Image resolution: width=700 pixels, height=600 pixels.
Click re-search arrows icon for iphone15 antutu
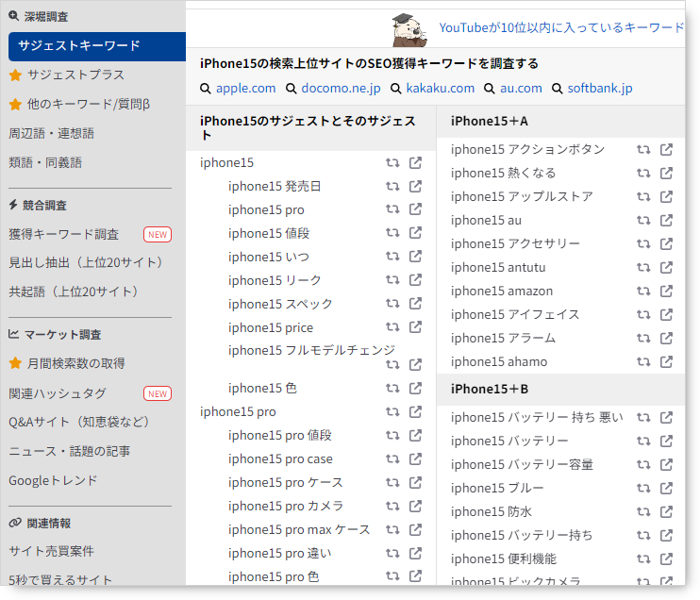[x=643, y=267]
